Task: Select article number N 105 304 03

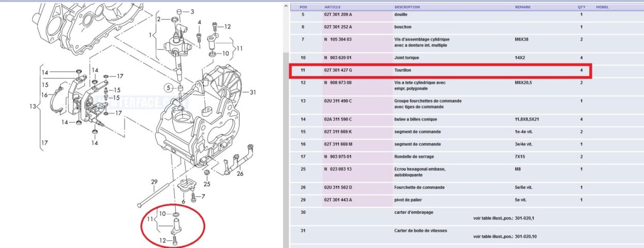Action: tap(338, 39)
